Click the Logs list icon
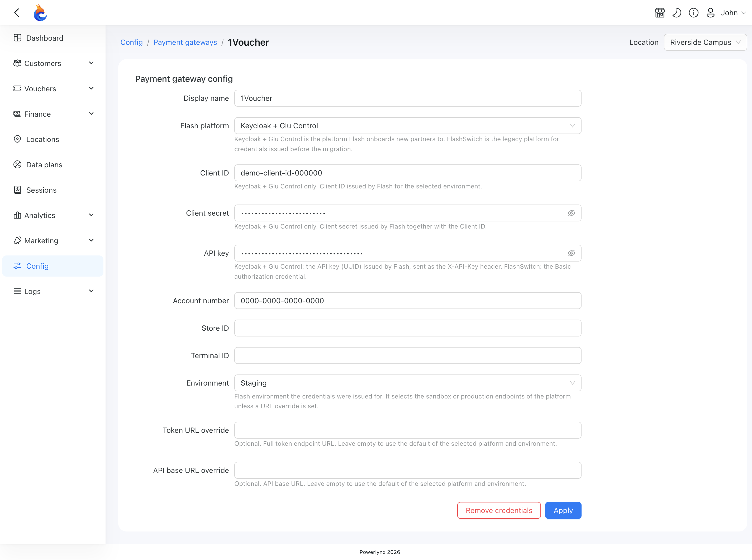This screenshot has width=752, height=560. (17, 291)
